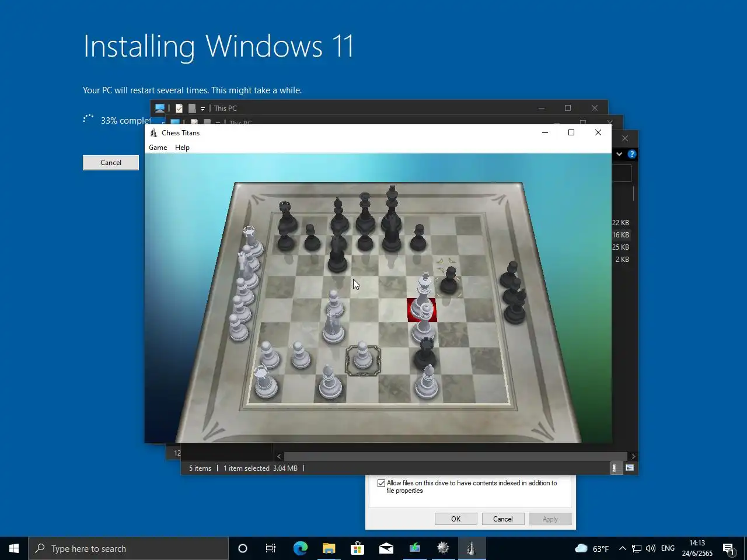Open File Explorer from the taskbar
Screen dimensions: 747x560
click(329, 548)
